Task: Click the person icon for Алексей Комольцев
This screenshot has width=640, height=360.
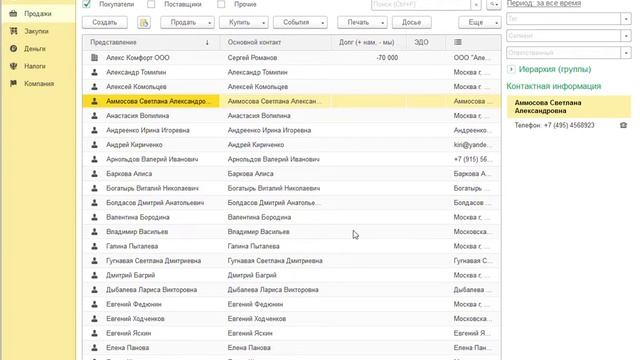Action: [x=95, y=87]
